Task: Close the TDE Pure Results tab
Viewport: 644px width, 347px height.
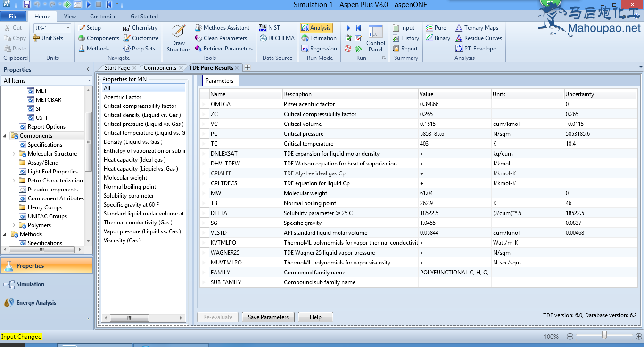Action: pyautogui.click(x=238, y=68)
